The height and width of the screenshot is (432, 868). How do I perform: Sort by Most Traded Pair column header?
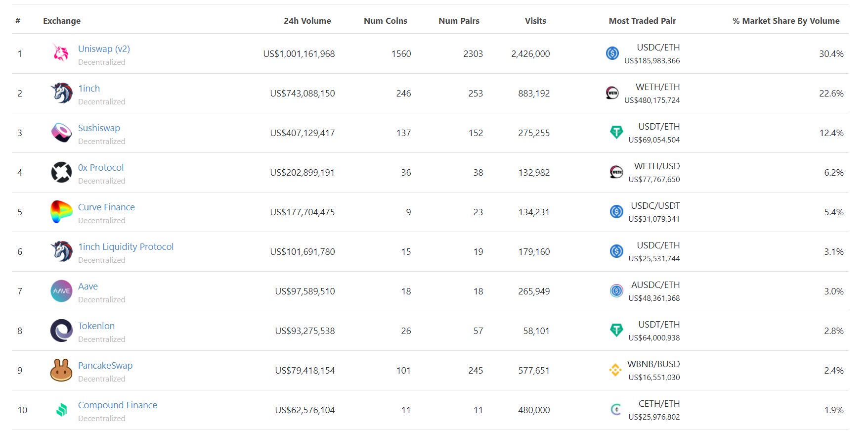coord(642,21)
